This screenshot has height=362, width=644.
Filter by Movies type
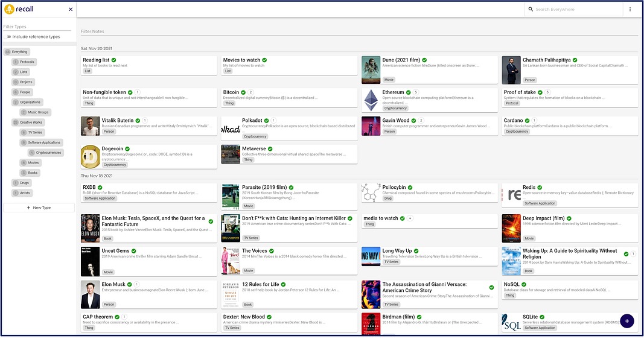click(30, 162)
